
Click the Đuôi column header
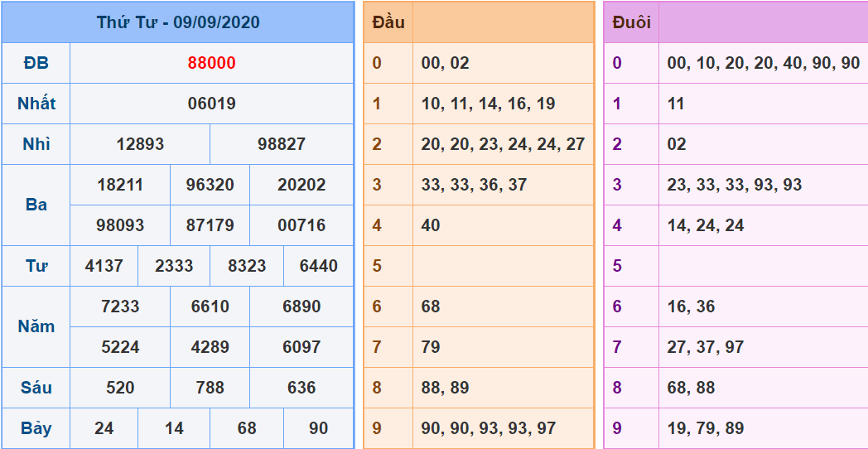(631, 22)
